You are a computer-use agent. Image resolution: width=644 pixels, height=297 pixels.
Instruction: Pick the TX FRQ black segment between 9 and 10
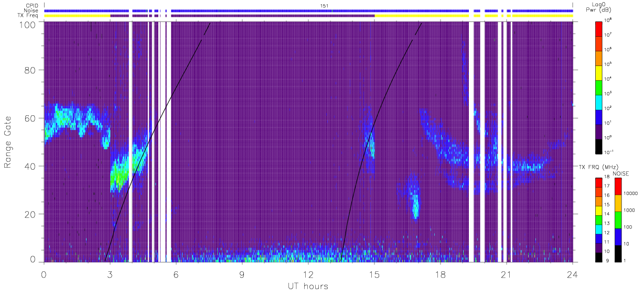click(x=598, y=256)
